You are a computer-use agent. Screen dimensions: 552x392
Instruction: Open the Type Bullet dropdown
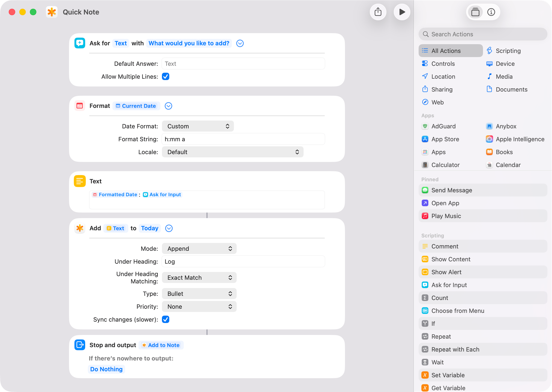(x=199, y=294)
